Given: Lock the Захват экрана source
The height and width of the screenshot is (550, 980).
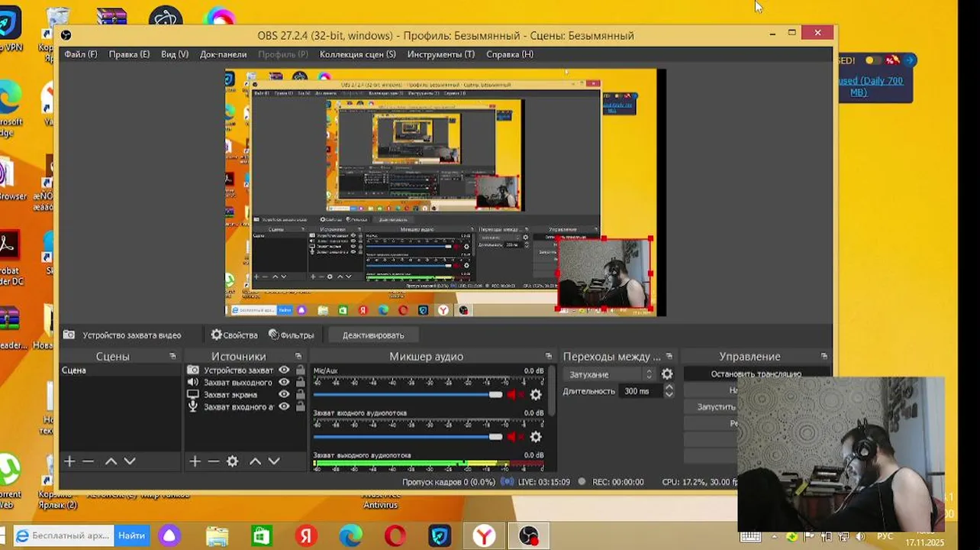Looking at the screenshot, I should point(300,394).
